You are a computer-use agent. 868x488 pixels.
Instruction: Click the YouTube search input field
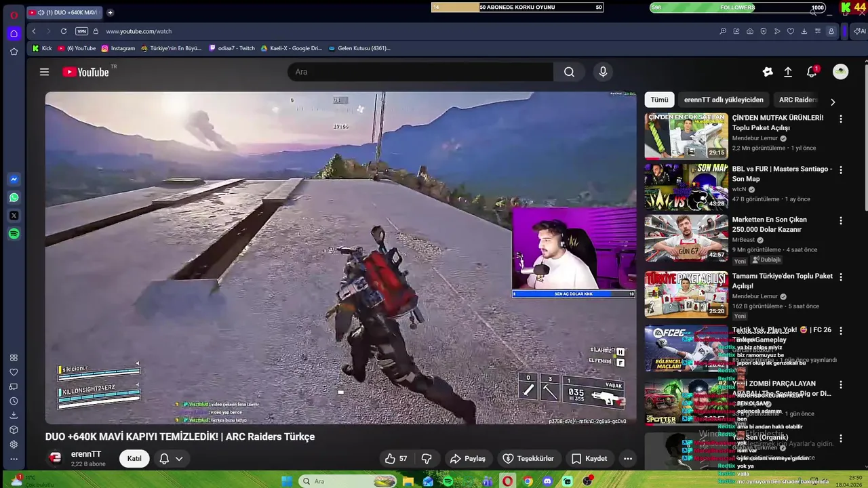point(420,72)
